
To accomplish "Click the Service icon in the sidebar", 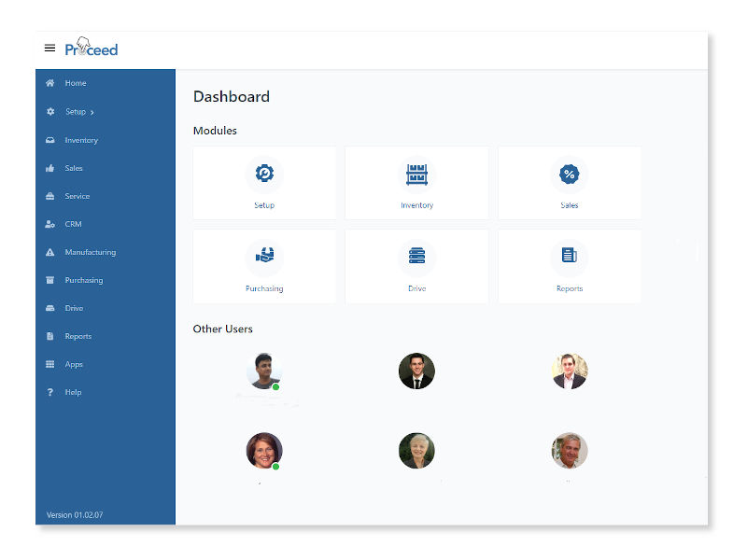I will pyautogui.click(x=49, y=196).
